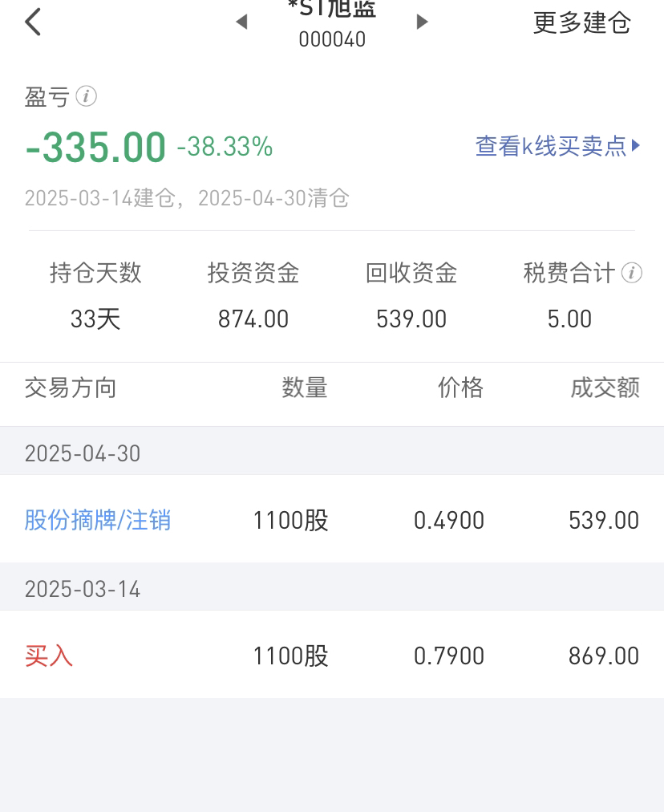Tap 数量 column header
Viewport: 664px width, 812px height.
click(305, 388)
